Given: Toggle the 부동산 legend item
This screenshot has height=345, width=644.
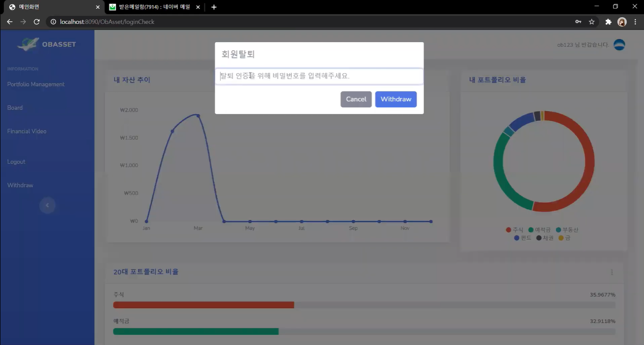Looking at the screenshot, I should tap(568, 230).
